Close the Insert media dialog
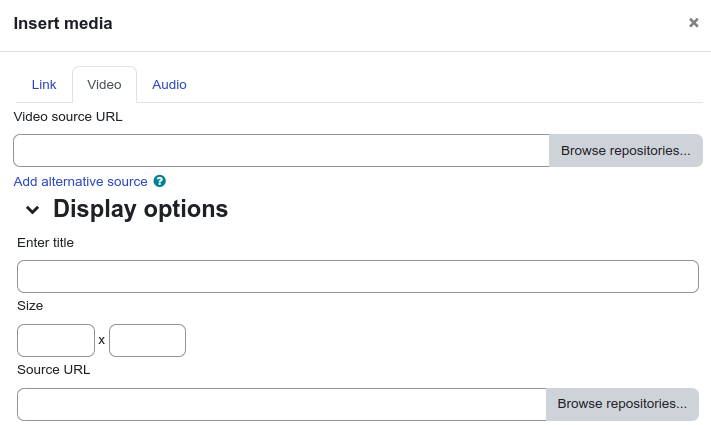The image size is (711, 425). (693, 23)
